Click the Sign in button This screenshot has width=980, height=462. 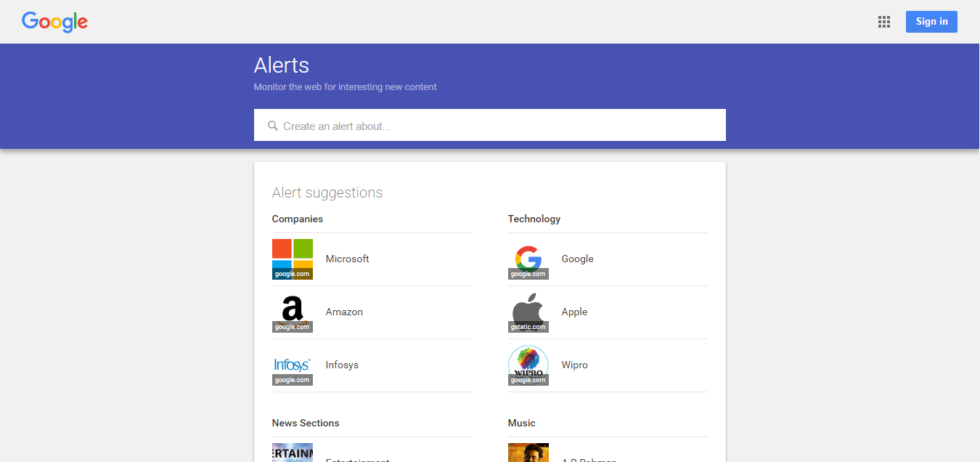(931, 22)
